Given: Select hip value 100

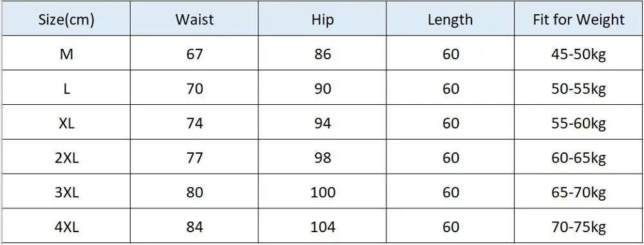Looking at the screenshot, I should click(322, 192).
